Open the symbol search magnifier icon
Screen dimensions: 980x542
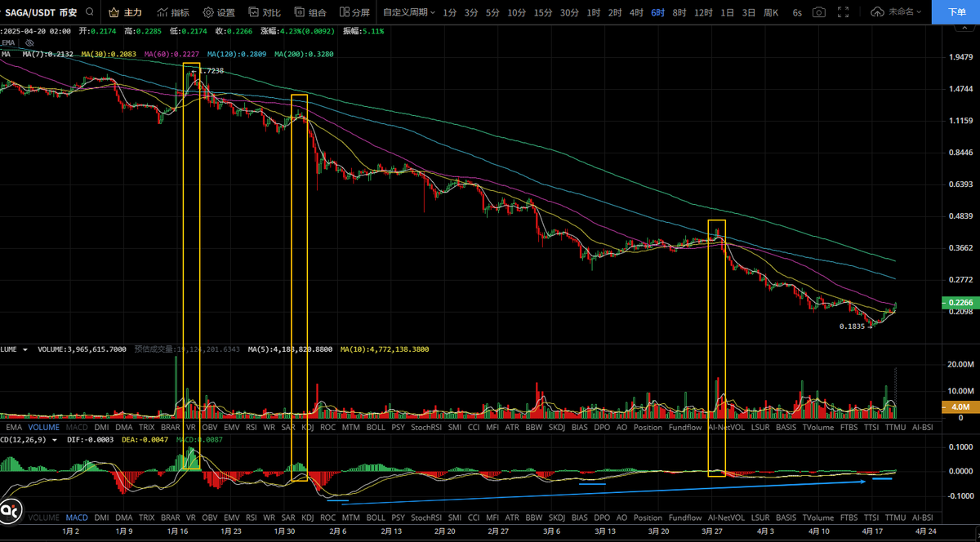[x=89, y=12]
